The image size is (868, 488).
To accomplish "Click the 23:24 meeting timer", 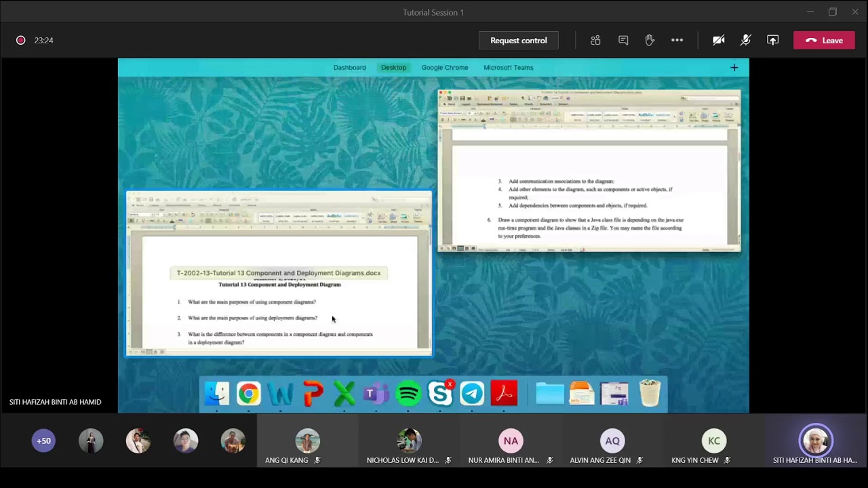I will pos(44,41).
